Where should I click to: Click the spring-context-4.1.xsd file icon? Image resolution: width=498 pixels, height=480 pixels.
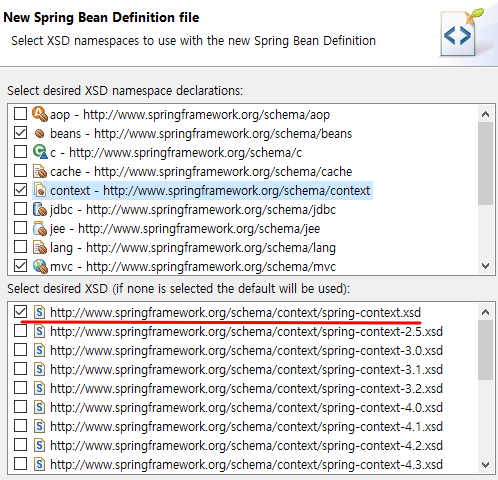[x=40, y=426]
